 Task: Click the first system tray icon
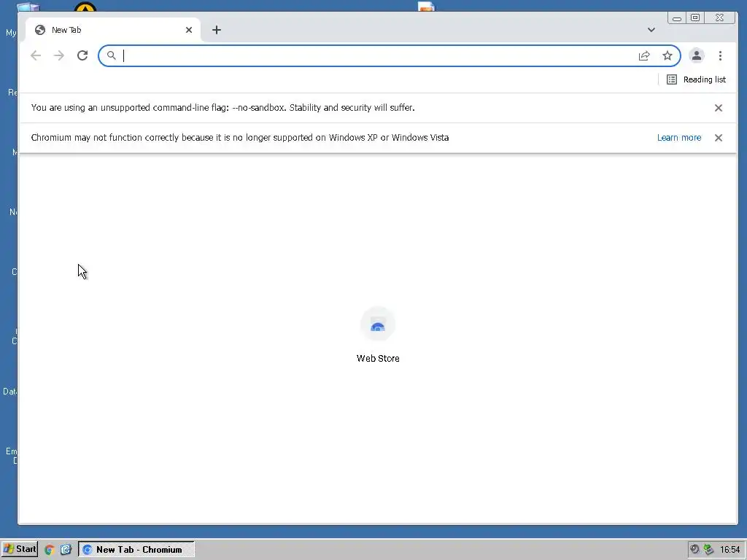[x=694, y=550]
